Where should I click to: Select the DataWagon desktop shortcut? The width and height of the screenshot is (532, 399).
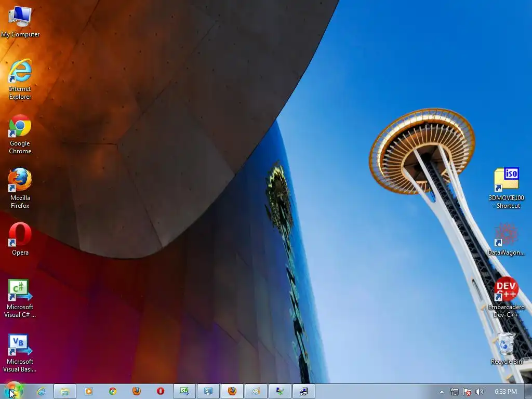506,239
